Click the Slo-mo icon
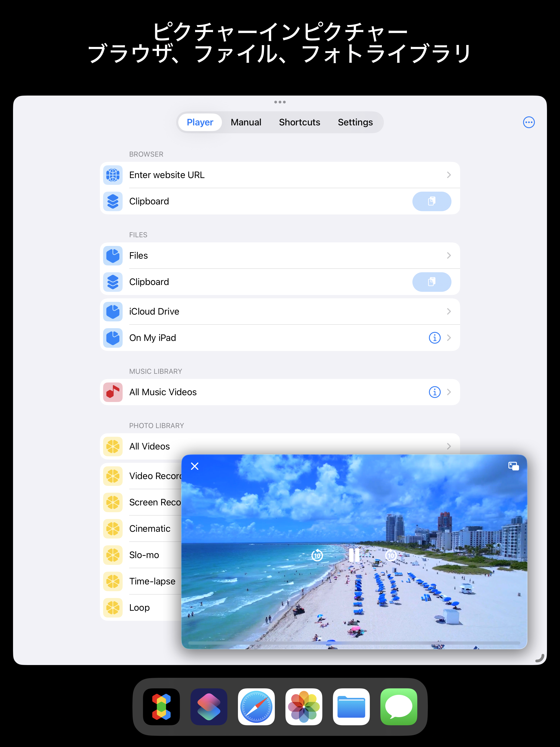This screenshot has width=560, height=747. (x=113, y=555)
